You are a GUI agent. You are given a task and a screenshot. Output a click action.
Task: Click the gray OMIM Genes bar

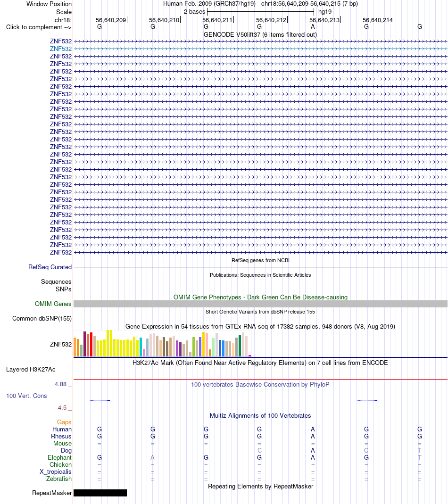pos(260,304)
